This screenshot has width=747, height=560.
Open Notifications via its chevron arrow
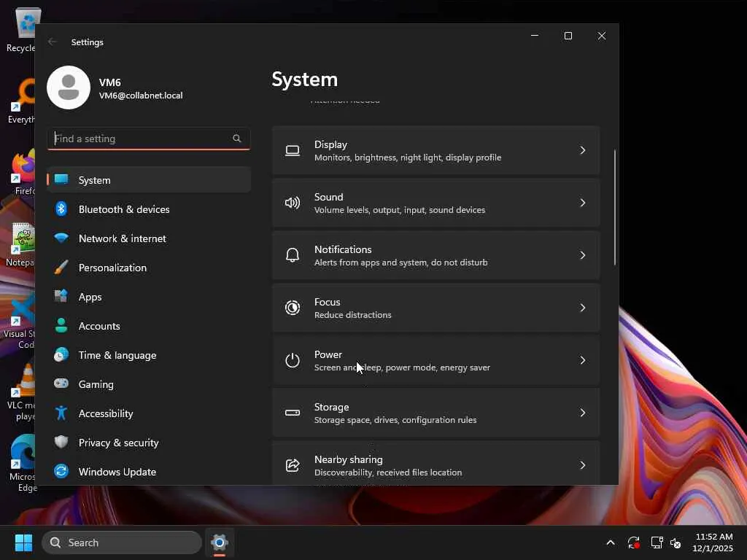coord(582,255)
